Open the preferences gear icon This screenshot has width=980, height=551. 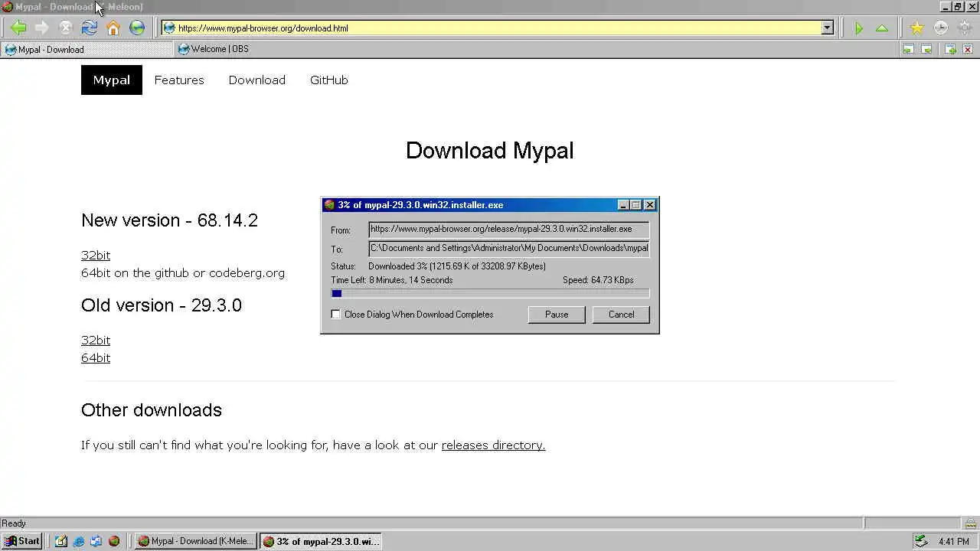pyautogui.click(x=965, y=28)
